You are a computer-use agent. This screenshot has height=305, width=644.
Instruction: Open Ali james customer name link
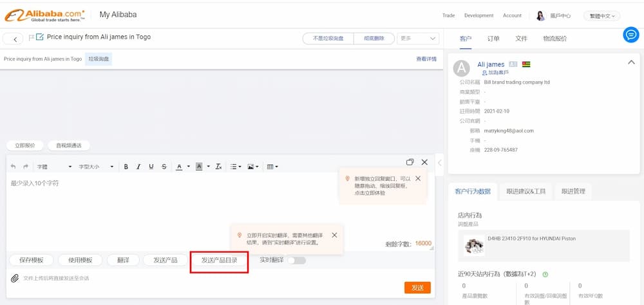click(x=491, y=64)
